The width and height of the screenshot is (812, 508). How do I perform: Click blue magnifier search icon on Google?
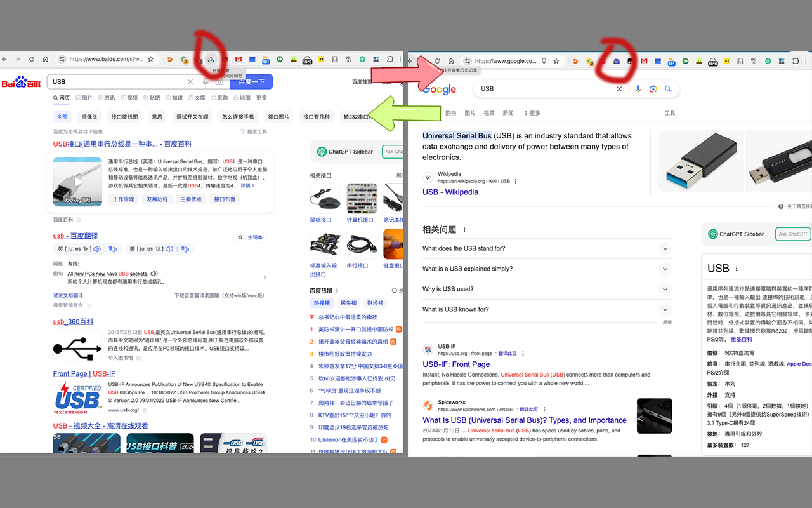coord(668,89)
